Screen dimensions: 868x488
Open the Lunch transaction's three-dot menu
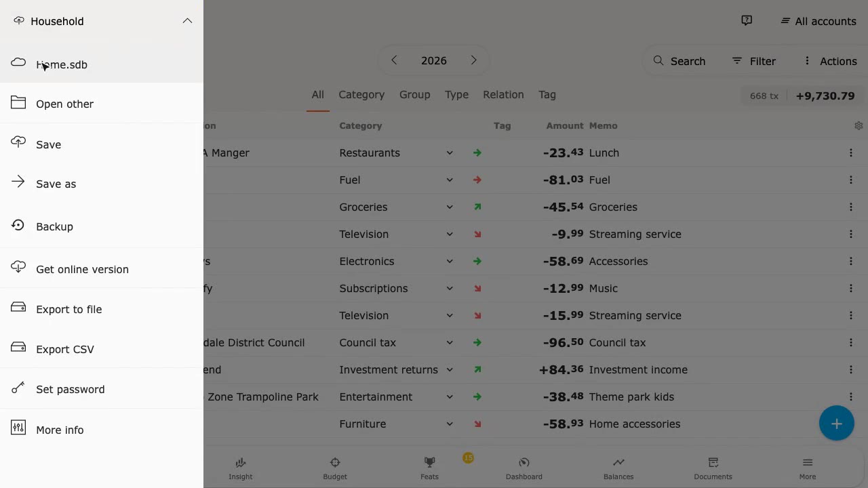pos(850,152)
